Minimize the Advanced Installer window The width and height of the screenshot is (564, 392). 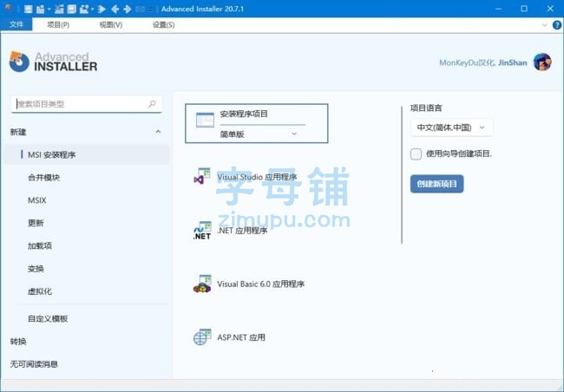(x=498, y=9)
